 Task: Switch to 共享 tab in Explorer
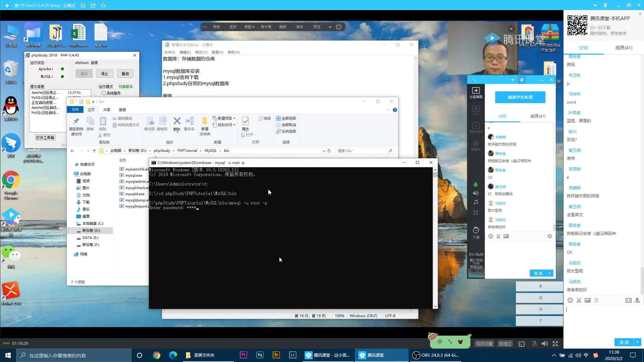[107, 110]
